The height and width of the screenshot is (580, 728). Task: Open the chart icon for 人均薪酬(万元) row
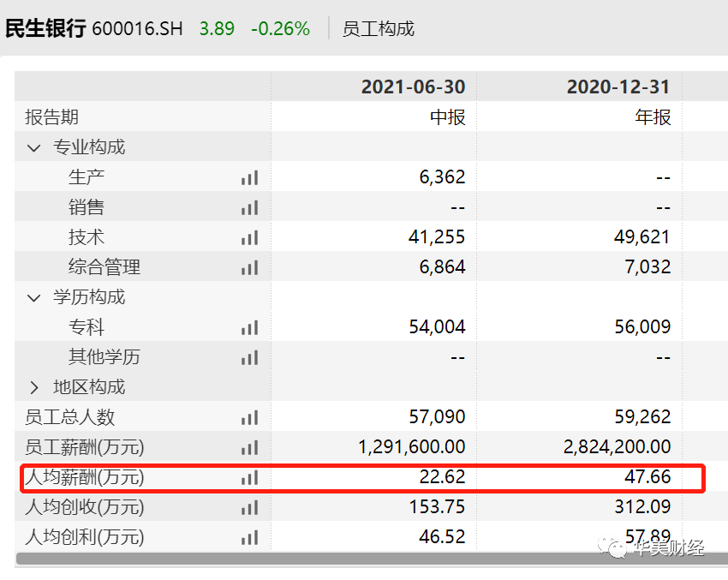249,477
